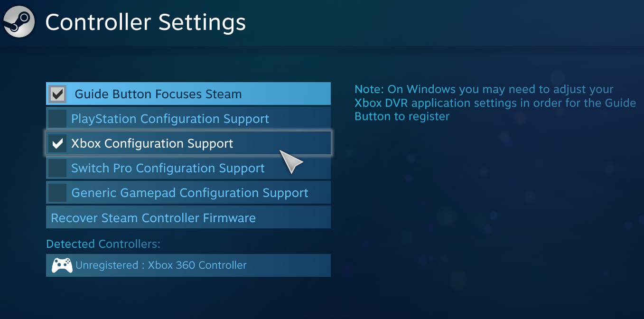Image resolution: width=644 pixels, height=319 pixels.
Task: Click the Xbox DVR note text
Action: click(x=495, y=103)
